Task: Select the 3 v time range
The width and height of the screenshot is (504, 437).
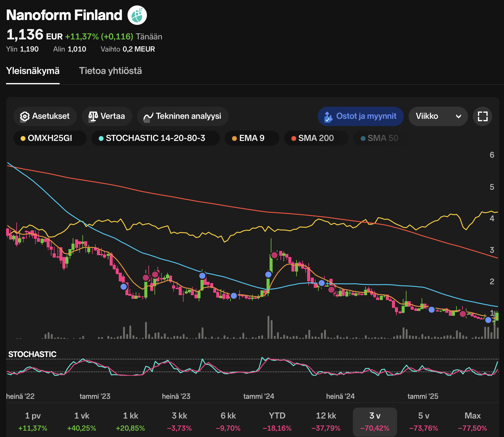Action: (x=375, y=422)
